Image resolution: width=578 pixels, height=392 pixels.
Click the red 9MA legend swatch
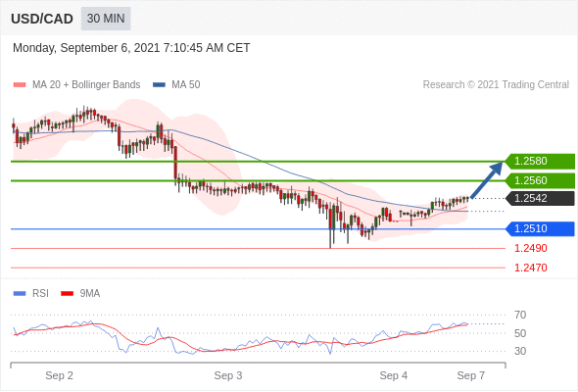[67, 294]
